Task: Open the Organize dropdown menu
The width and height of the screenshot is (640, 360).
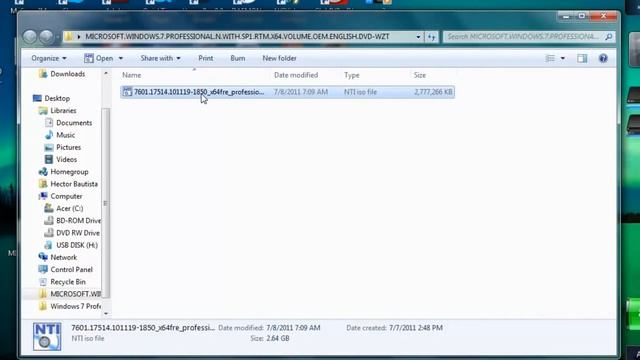Action: 49,58
